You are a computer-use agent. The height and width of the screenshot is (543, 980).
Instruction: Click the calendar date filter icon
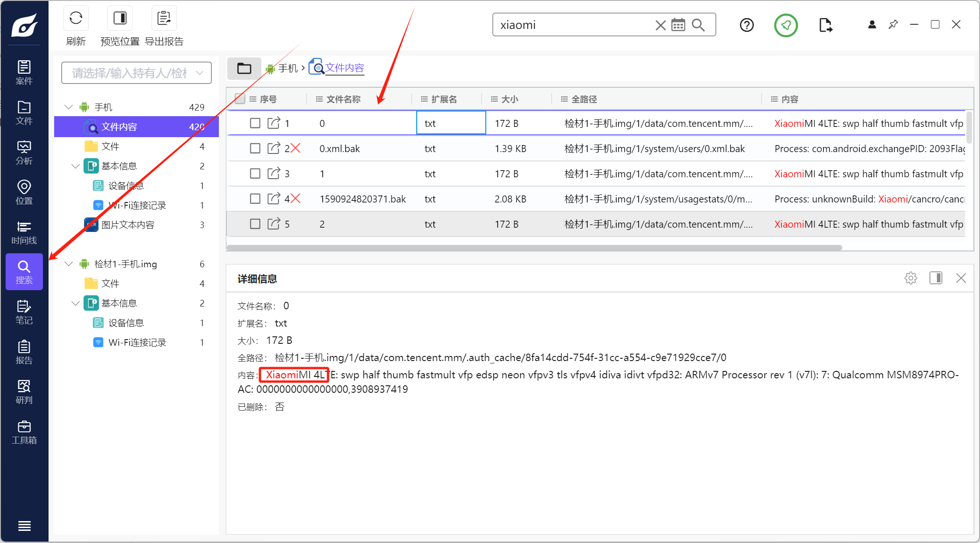(x=678, y=25)
